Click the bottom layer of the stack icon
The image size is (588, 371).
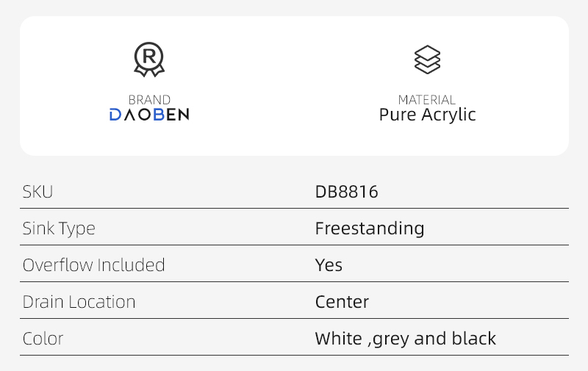tap(427, 68)
